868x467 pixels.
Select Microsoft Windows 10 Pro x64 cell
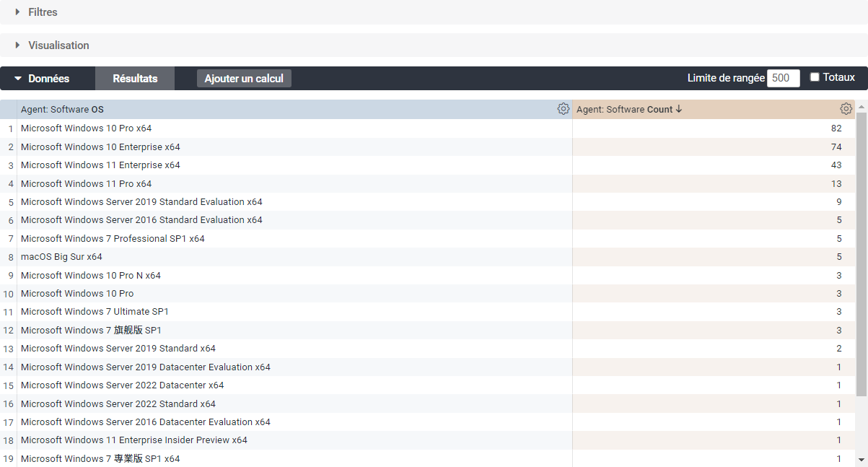pyautogui.click(x=294, y=128)
